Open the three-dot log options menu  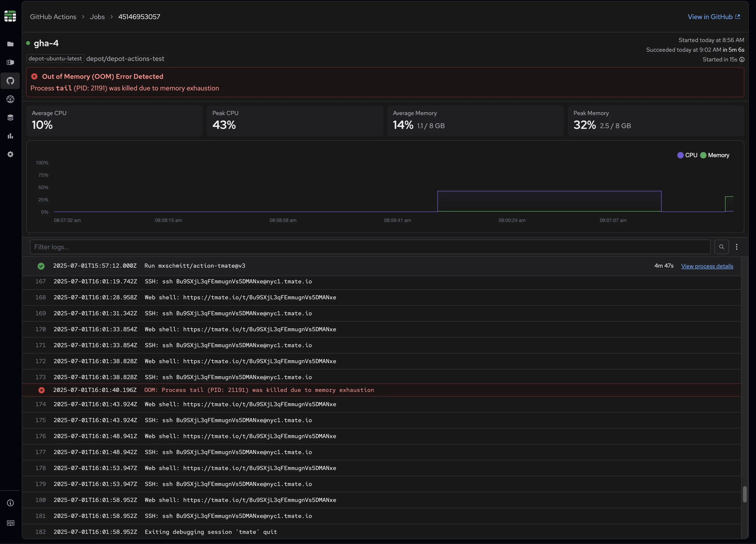point(737,247)
